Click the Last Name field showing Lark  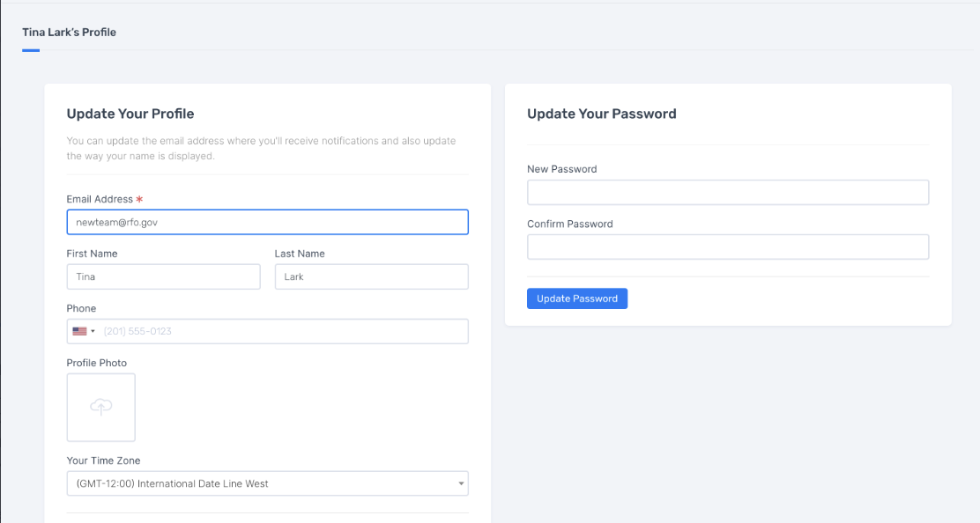coord(372,276)
